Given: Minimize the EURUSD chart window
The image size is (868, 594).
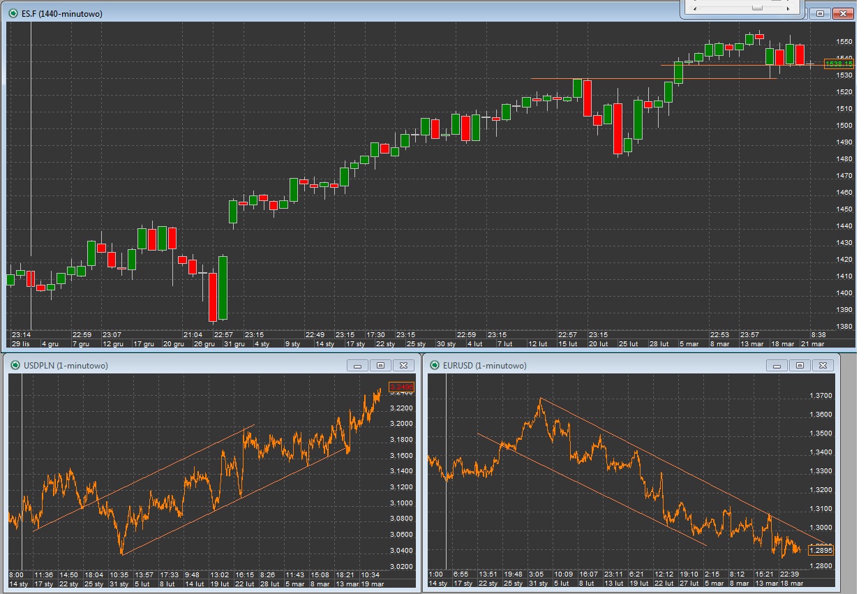Looking at the screenshot, I should [777, 365].
